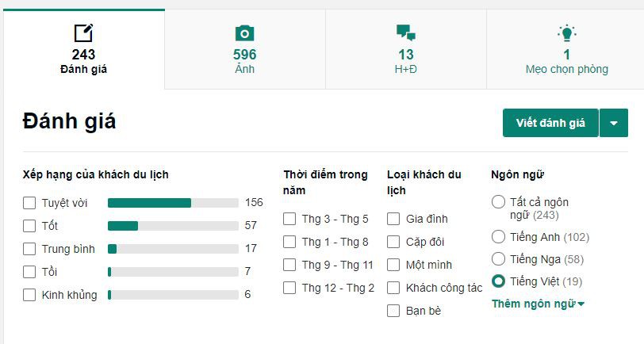Open dropdown arrow beside Viết đánh giá
Screen dimensions: 644x344
coord(614,123)
